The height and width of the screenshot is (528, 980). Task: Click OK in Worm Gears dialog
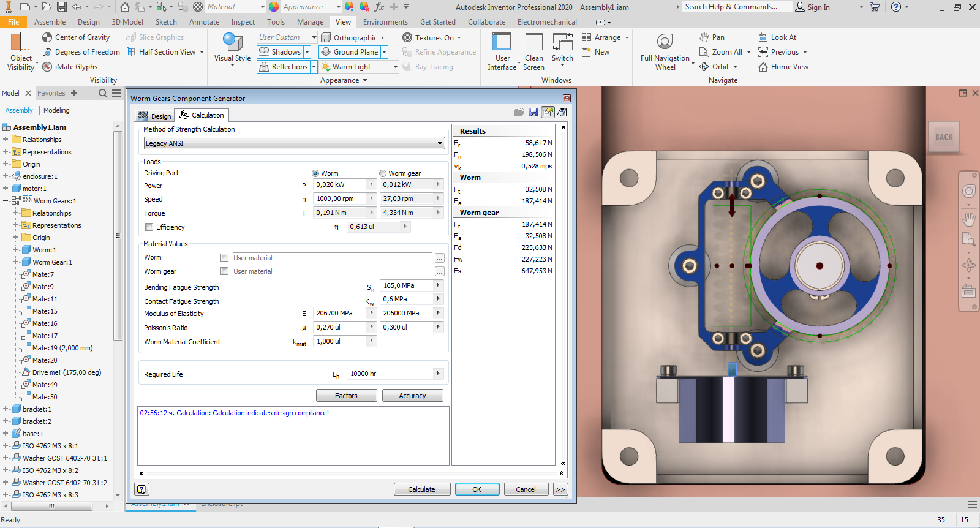point(477,489)
